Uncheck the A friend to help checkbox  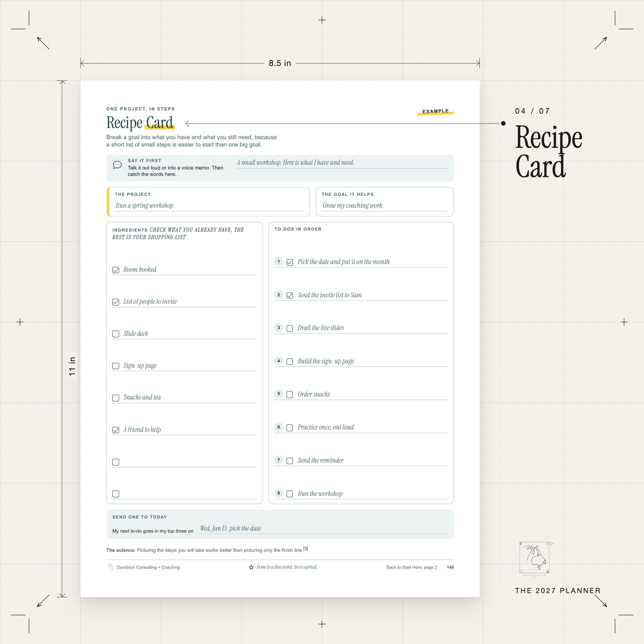pos(116,430)
